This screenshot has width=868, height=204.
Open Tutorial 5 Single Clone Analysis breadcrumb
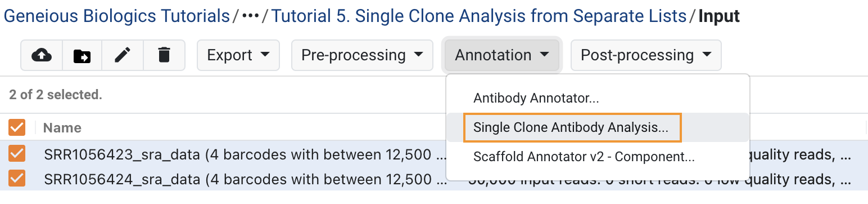(x=479, y=16)
